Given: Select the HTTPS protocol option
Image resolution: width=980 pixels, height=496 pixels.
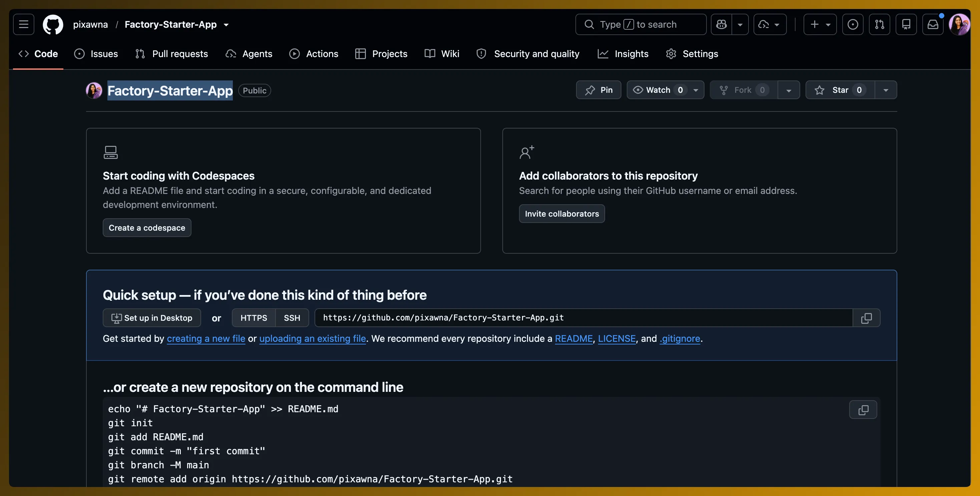Looking at the screenshot, I should pyautogui.click(x=254, y=318).
